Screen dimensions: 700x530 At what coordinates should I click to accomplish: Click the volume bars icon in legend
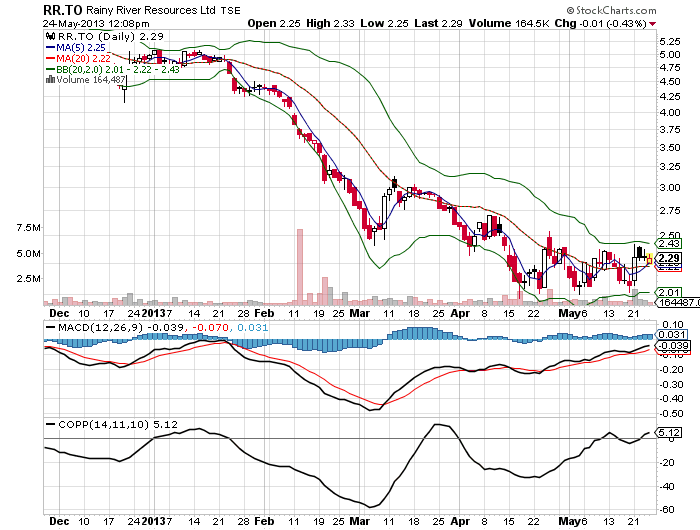tap(50, 79)
